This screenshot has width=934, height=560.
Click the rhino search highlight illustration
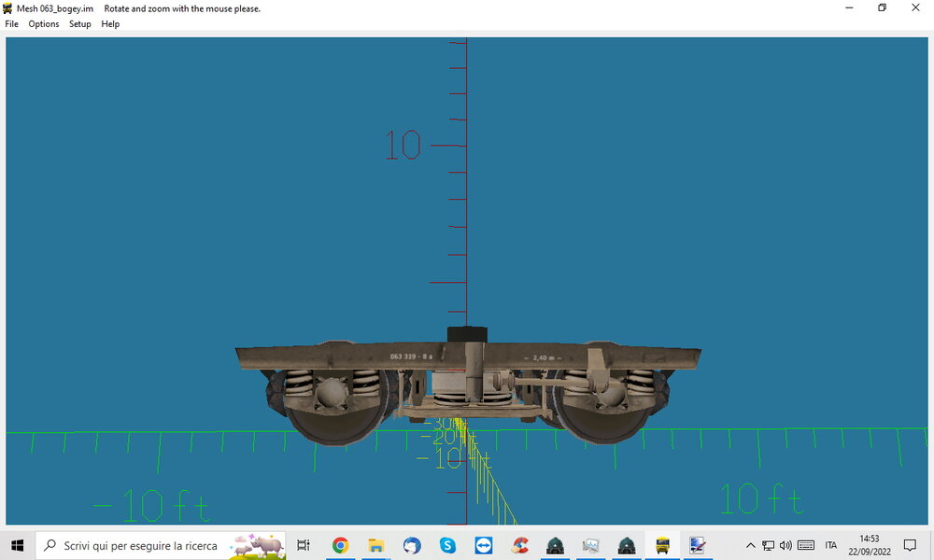click(x=258, y=546)
